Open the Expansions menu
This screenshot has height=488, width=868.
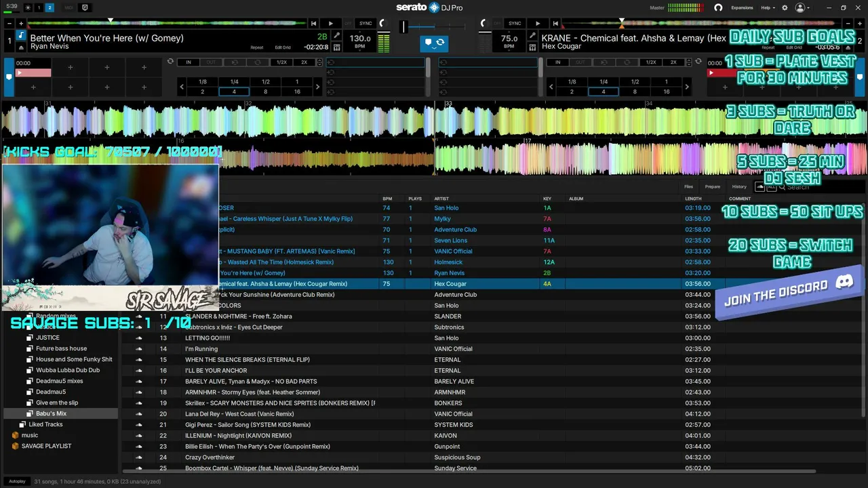click(x=742, y=7)
